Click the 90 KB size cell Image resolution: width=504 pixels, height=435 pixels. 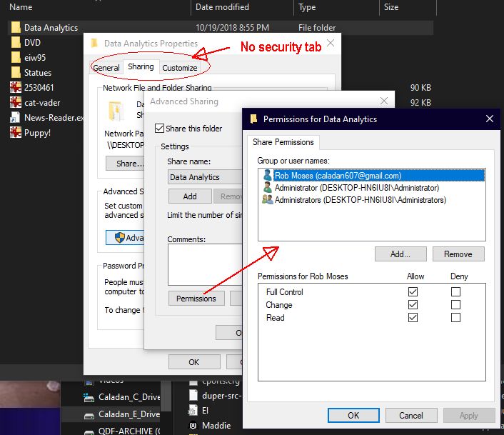[420, 87]
